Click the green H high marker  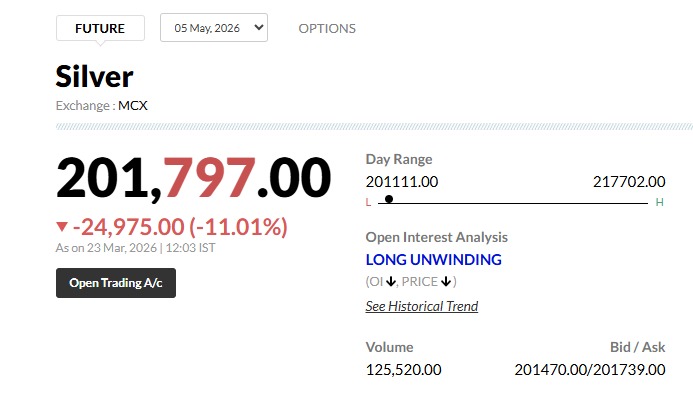pyautogui.click(x=659, y=203)
